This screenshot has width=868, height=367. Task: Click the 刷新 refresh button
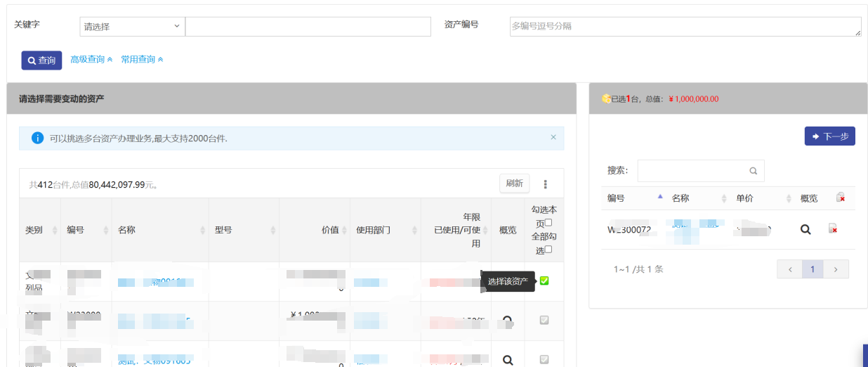point(514,183)
